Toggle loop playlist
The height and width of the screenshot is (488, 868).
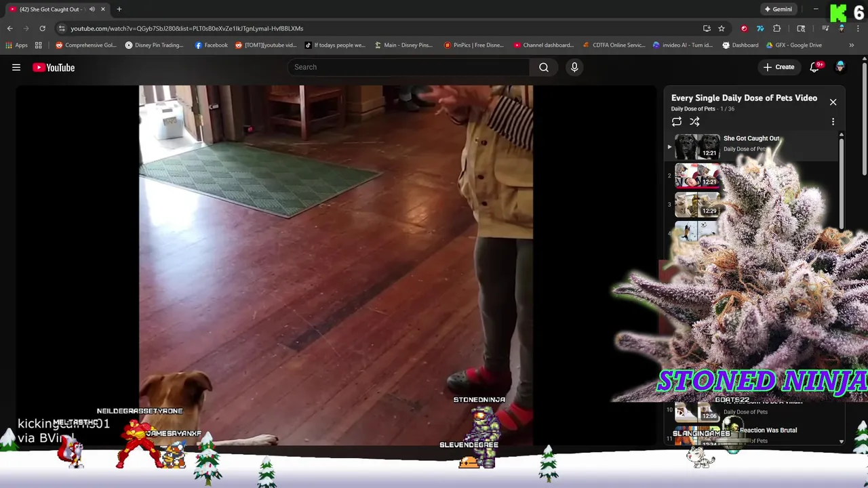click(x=677, y=122)
